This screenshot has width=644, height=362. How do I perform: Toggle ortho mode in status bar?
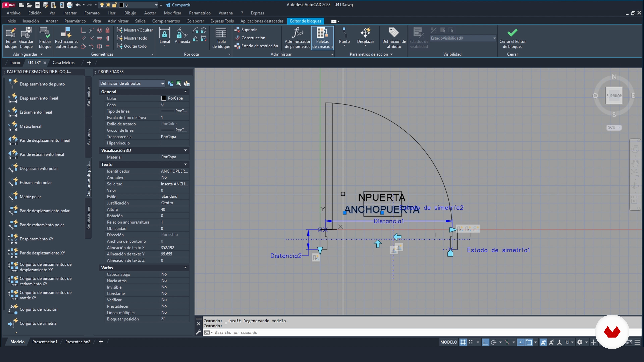485,342
